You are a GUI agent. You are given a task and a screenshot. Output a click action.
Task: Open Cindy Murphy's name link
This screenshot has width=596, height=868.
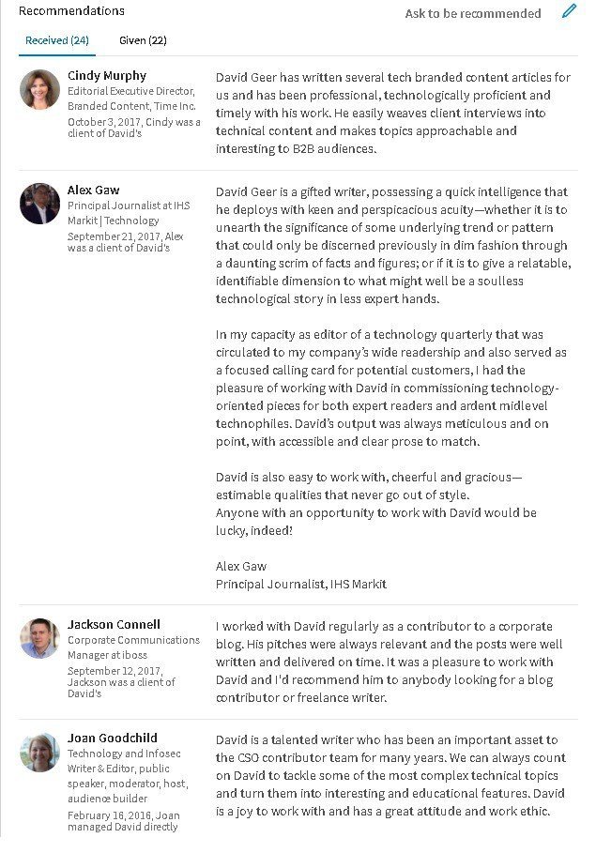107,76
